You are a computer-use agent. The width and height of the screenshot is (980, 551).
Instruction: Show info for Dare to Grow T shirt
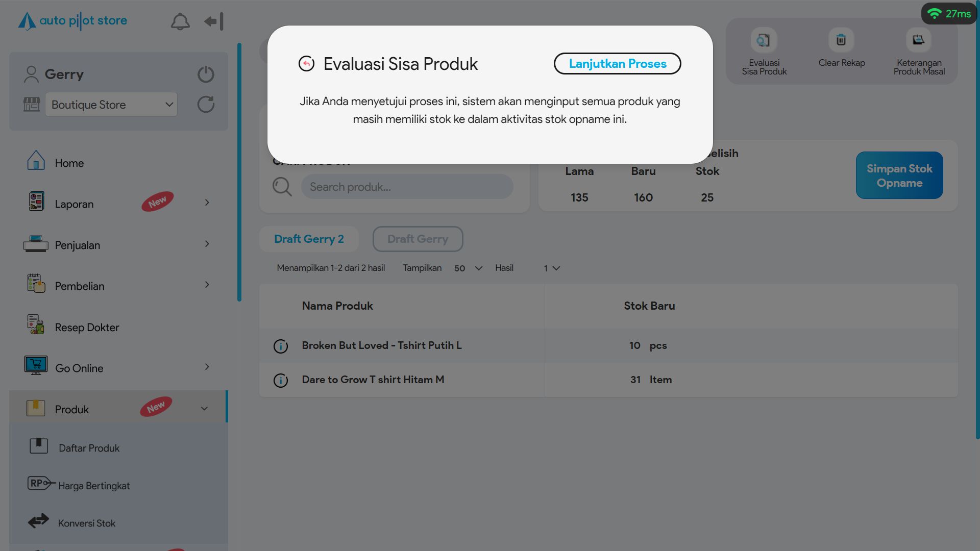point(281,381)
